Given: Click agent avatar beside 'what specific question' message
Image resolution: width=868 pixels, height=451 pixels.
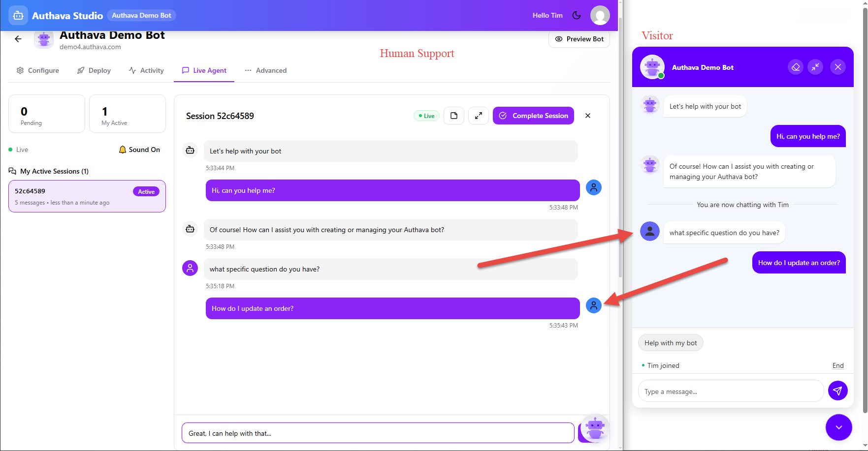Looking at the screenshot, I should click(x=190, y=268).
